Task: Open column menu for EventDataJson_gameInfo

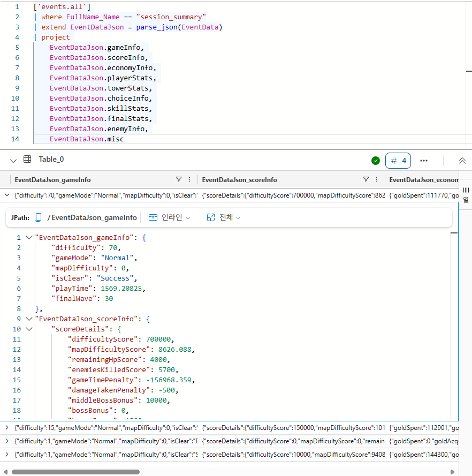Action: point(189,180)
